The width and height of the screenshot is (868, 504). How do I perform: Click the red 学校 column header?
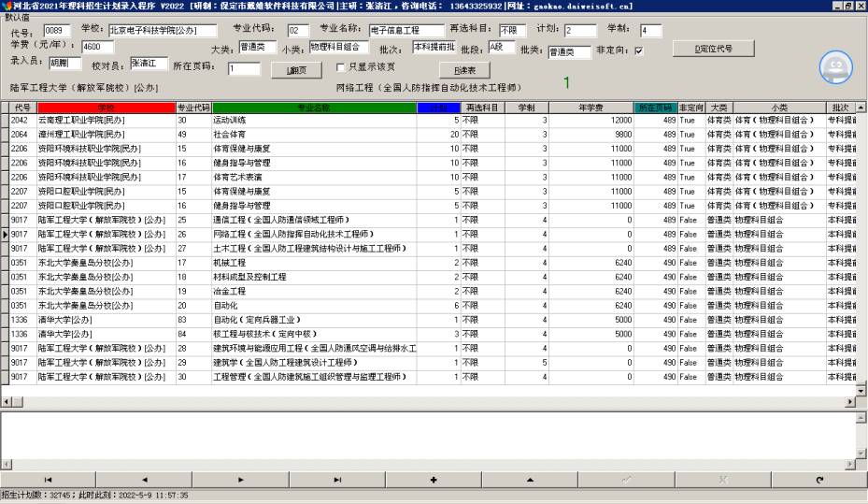pos(106,108)
